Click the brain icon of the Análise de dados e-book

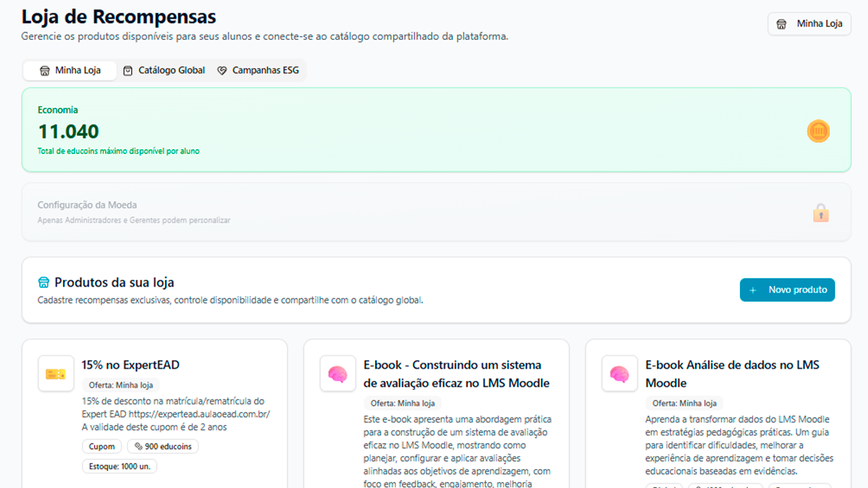coord(620,373)
